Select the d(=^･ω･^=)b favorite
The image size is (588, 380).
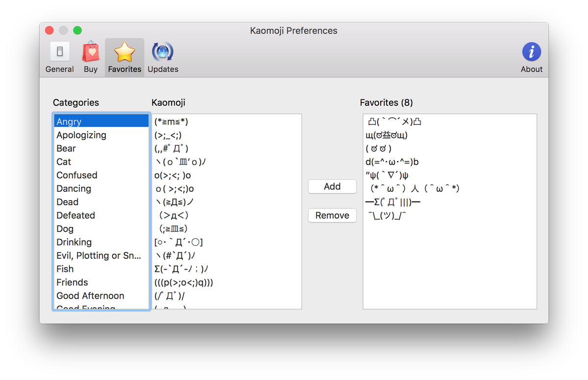tap(450, 161)
